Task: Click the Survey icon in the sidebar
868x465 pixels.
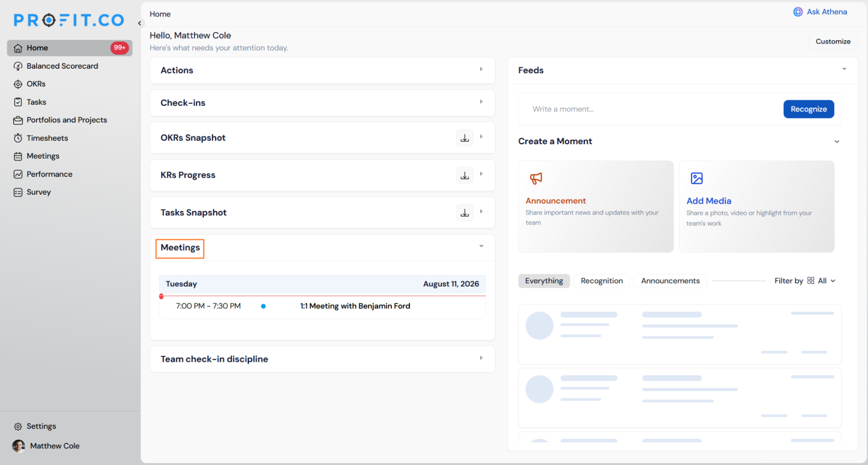Action: 18,192
